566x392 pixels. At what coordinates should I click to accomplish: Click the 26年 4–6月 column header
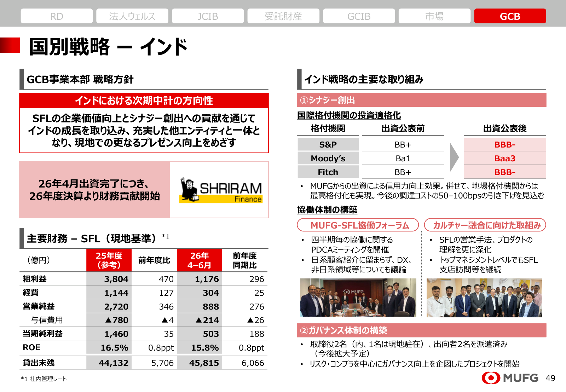click(x=200, y=260)
